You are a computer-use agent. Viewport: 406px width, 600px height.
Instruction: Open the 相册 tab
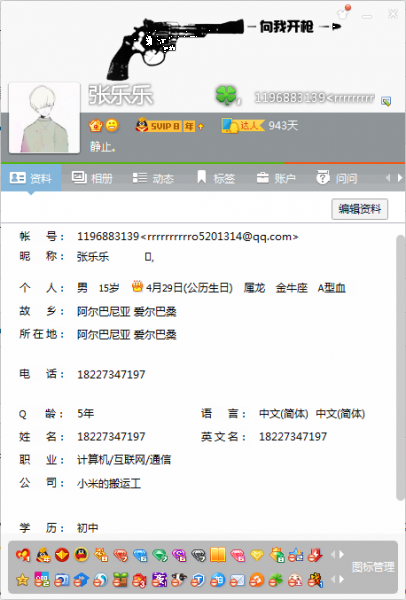click(x=92, y=178)
